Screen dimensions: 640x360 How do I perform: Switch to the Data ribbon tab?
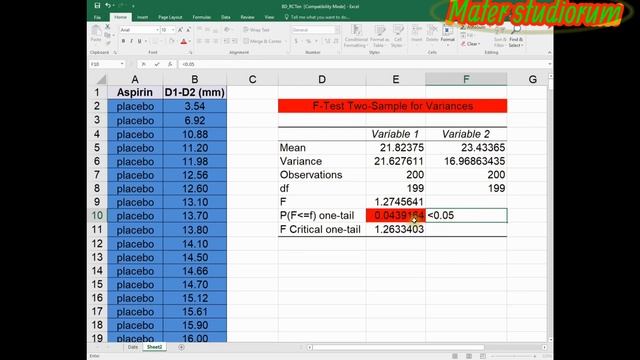point(226,17)
